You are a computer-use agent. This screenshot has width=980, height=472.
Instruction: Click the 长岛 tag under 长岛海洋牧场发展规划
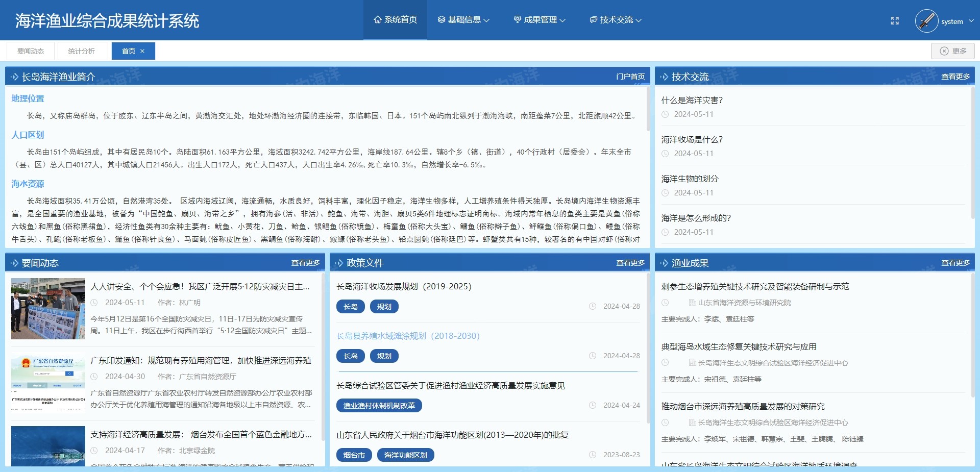pyautogui.click(x=350, y=306)
